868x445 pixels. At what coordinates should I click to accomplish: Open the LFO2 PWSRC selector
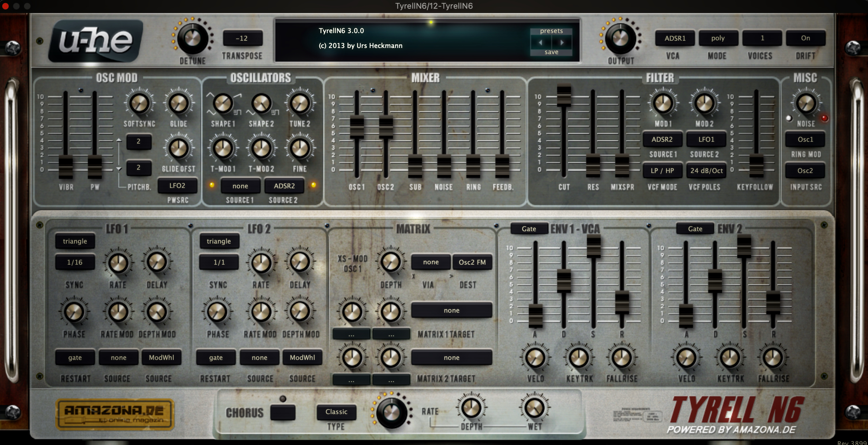pos(177,186)
